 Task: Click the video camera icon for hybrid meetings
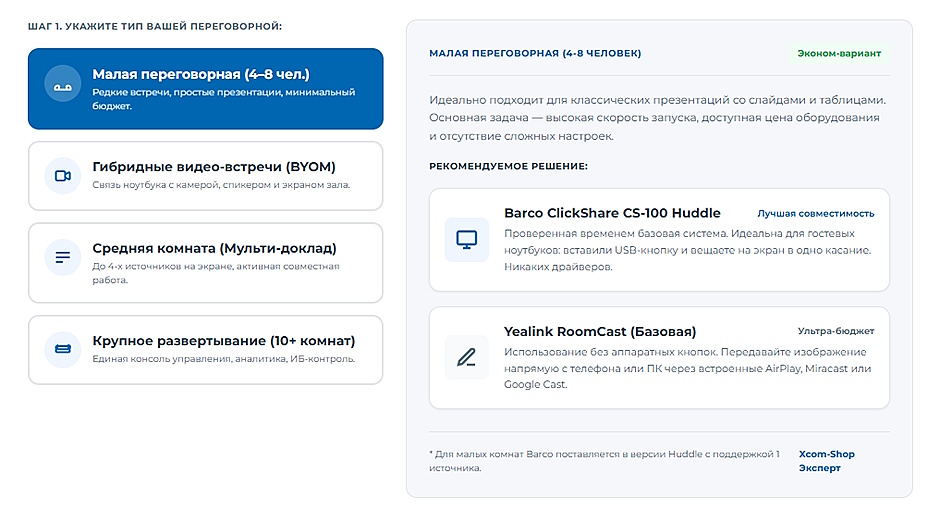point(63,176)
